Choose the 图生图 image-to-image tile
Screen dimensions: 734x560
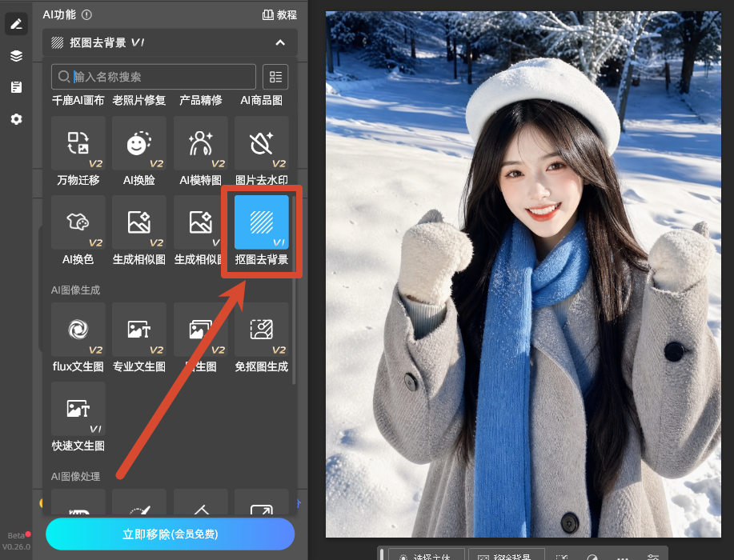pos(200,330)
